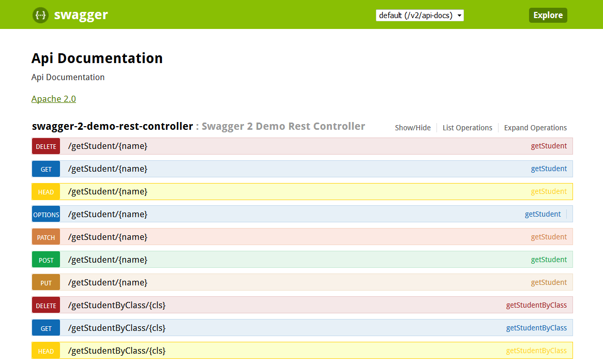Click the Swagger logo icon
603x364 pixels.
click(x=40, y=15)
